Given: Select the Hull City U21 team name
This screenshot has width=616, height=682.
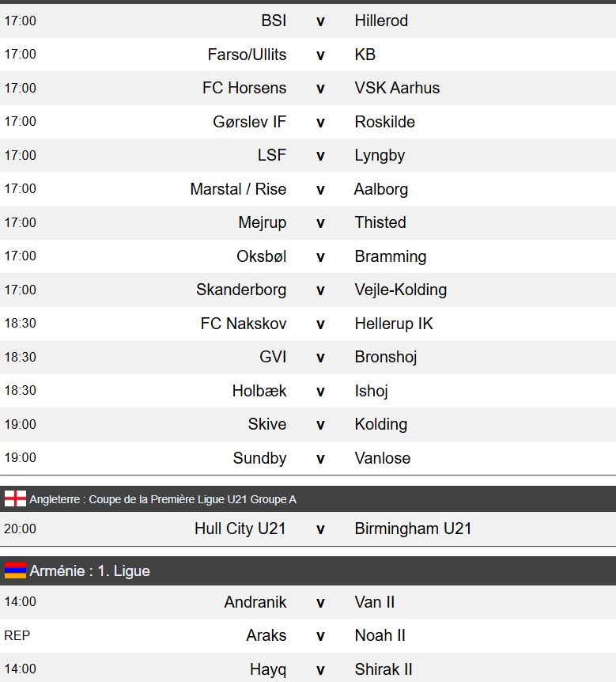Looking at the screenshot, I should pos(240,529).
